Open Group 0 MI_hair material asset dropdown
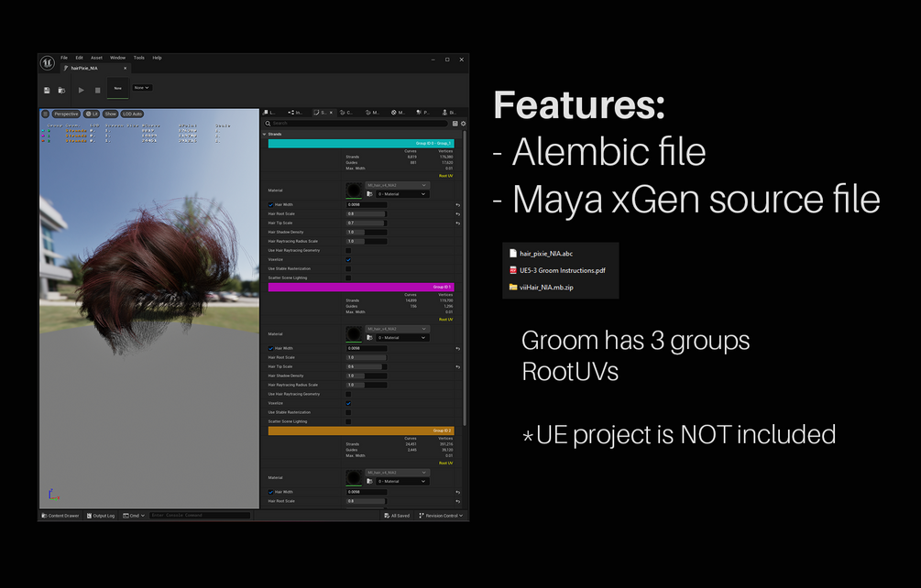 click(x=397, y=185)
